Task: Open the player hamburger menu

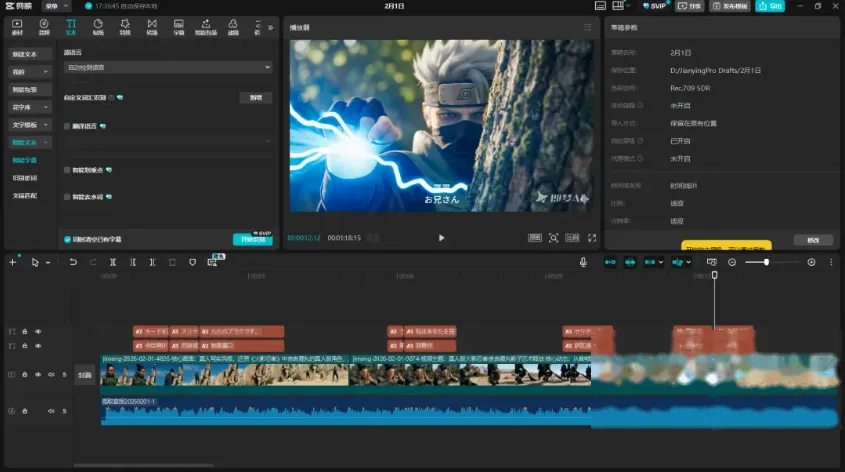Action: [587, 27]
